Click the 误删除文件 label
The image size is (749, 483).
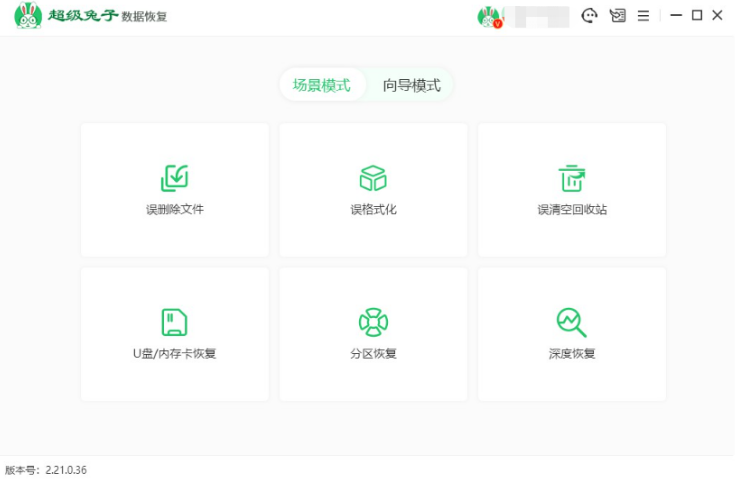pyautogui.click(x=174, y=210)
